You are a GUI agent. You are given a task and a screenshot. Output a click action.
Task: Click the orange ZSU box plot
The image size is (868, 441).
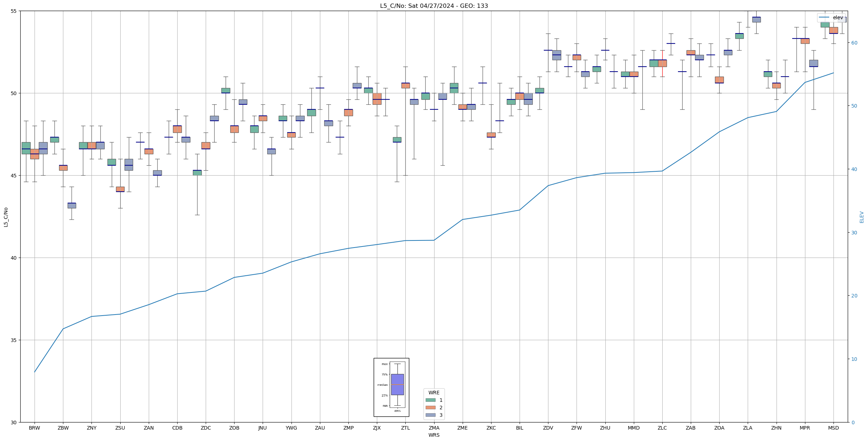120,189
